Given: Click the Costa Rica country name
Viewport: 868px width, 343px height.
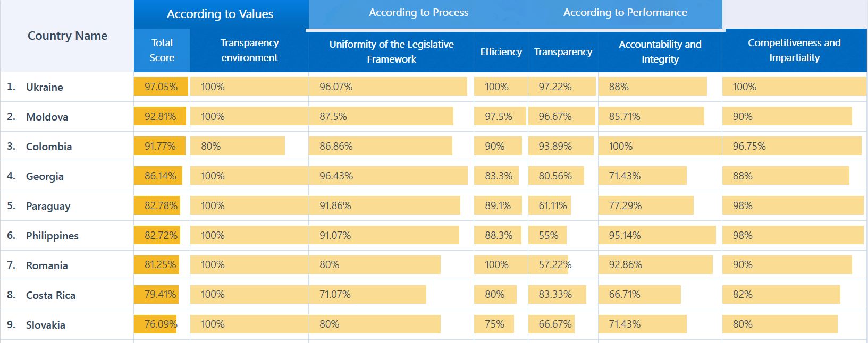Looking at the screenshot, I should pos(50,295).
